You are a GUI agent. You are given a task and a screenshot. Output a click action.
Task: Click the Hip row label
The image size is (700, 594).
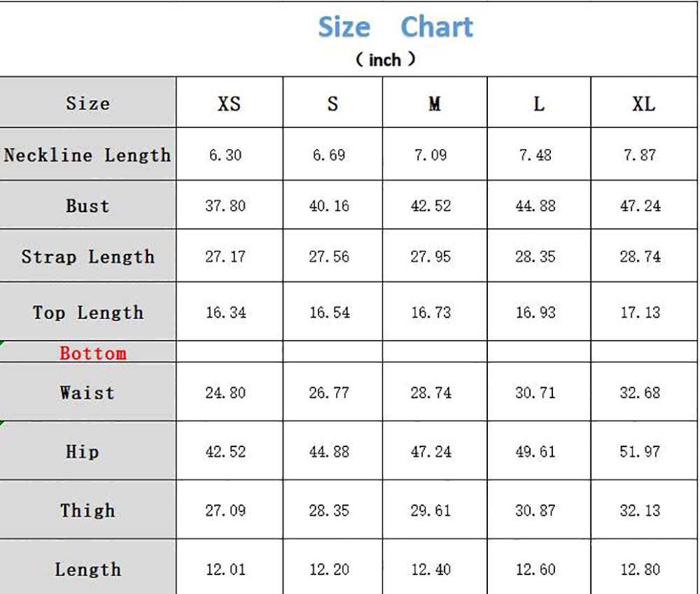pos(83,452)
